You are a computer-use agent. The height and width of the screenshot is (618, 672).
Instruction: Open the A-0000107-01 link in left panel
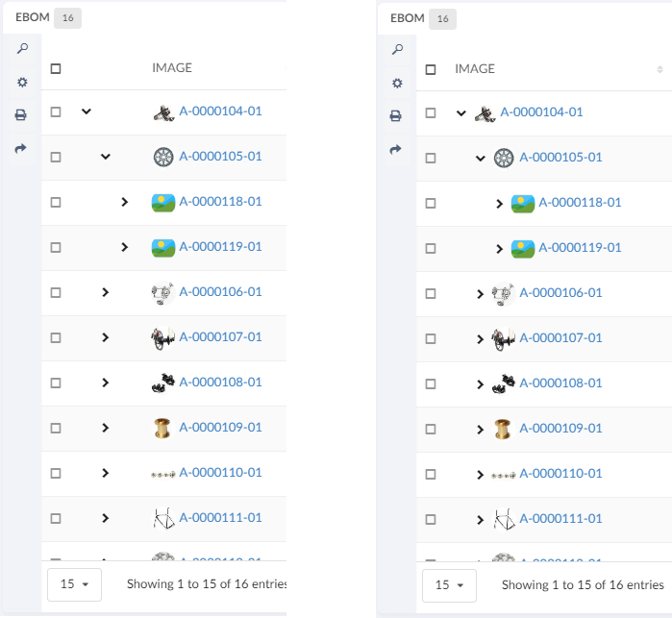(220, 337)
